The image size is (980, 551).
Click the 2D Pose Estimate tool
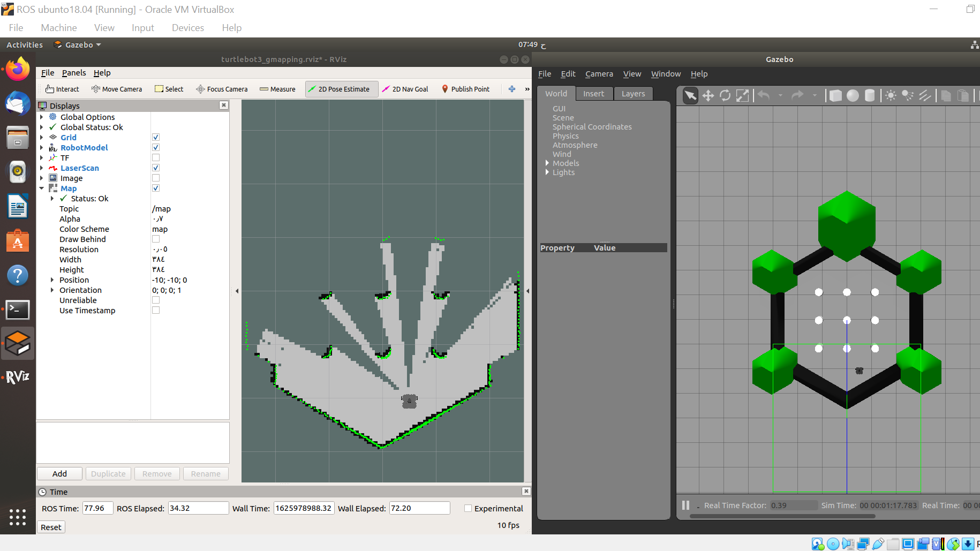click(x=341, y=89)
